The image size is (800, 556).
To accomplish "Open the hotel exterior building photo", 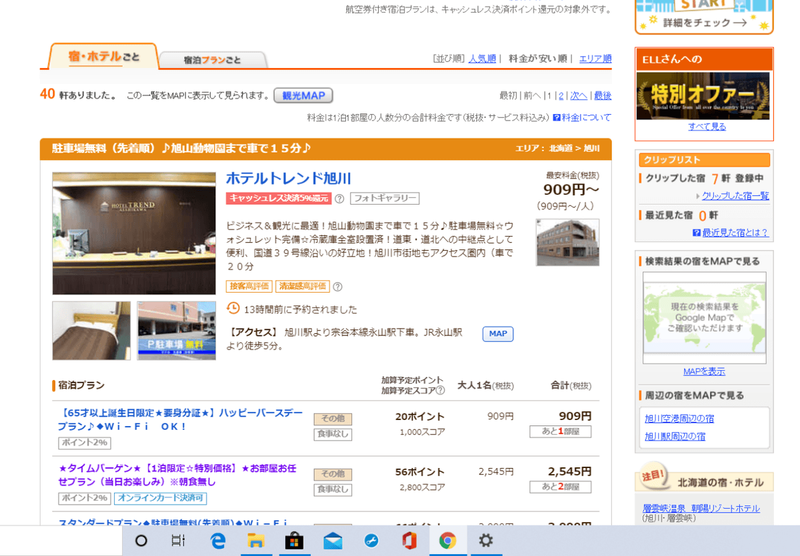I will 567,242.
